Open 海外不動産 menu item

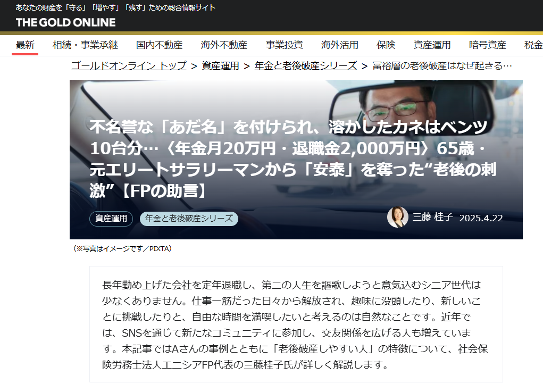tap(224, 45)
